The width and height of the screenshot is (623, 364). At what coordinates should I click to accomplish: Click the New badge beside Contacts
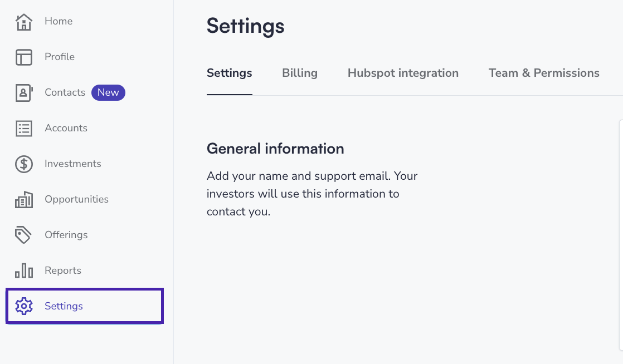coord(108,92)
